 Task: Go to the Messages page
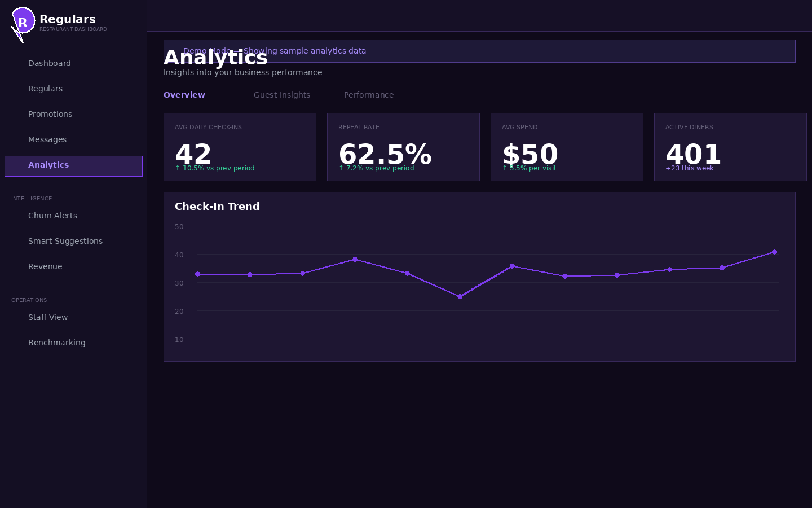click(x=47, y=139)
